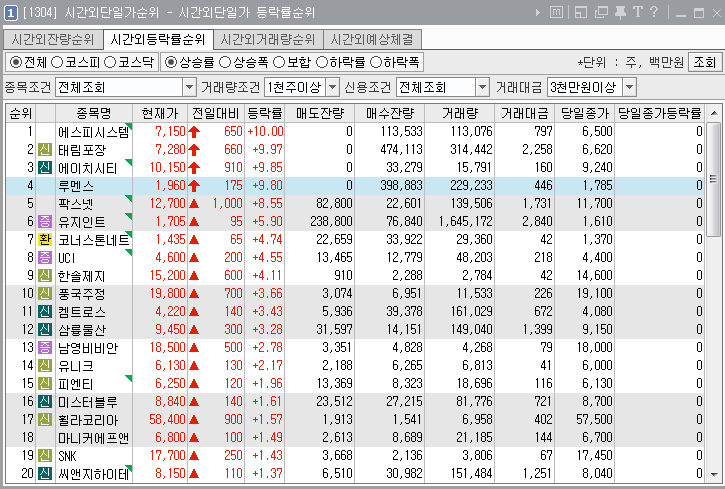
Task: Click the memo icon in title bar
Action: click(x=557, y=12)
